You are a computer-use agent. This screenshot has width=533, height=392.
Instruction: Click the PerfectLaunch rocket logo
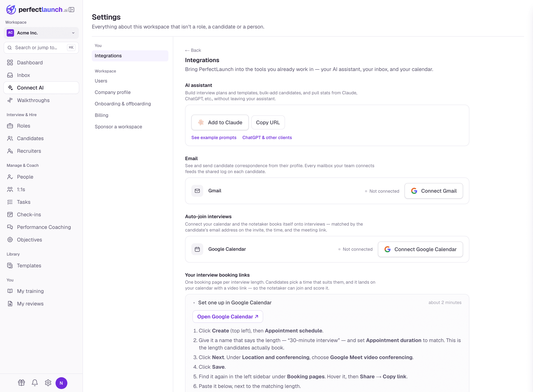[11, 10]
